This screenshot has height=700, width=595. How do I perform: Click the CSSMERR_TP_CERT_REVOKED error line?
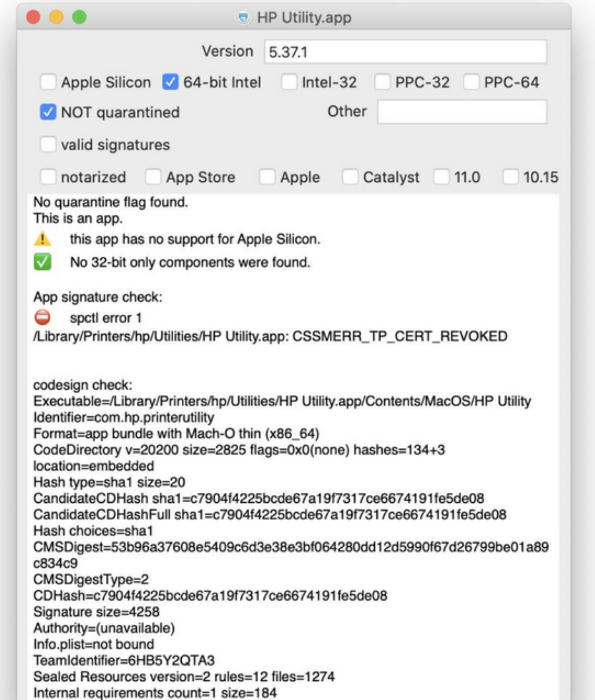pyautogui.click(x=270, y=337)
